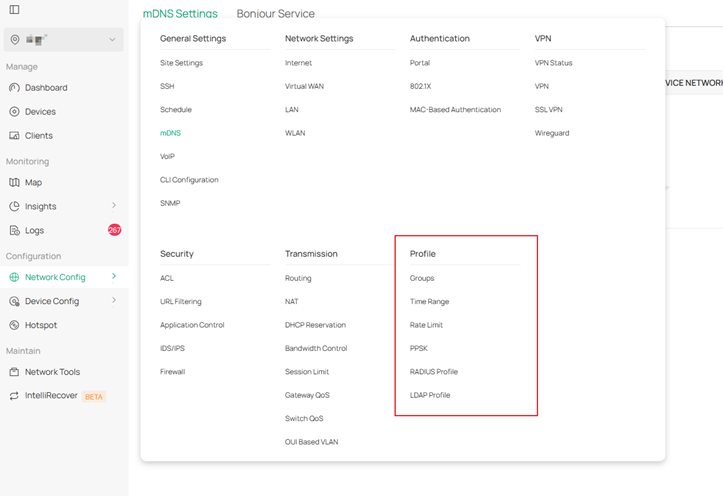This screenshot has height=496, width=723.
Task: Open Hotspot from the sidebar
Action: (41, 325)
